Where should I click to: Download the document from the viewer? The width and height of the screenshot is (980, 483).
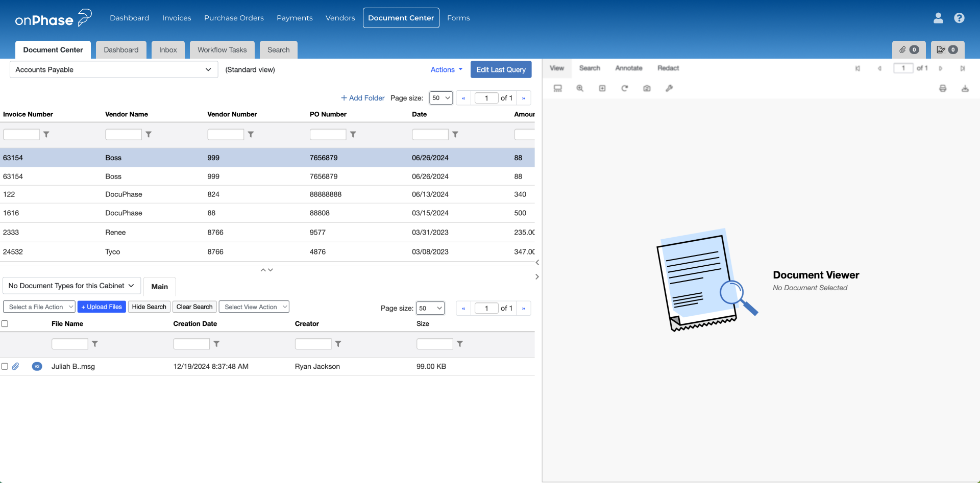[966, 88]
